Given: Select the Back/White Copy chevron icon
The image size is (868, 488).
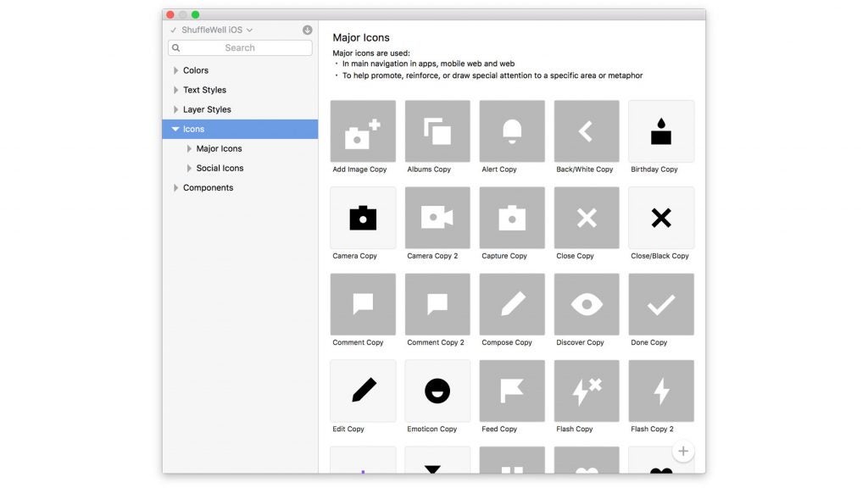Looking at the screenshot, I should point(587,131).
